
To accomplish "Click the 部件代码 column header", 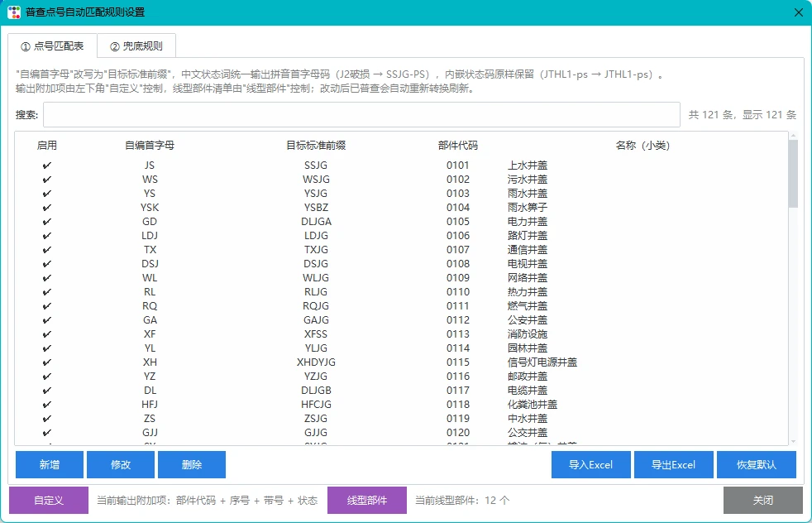I will (x=458, y=146).
